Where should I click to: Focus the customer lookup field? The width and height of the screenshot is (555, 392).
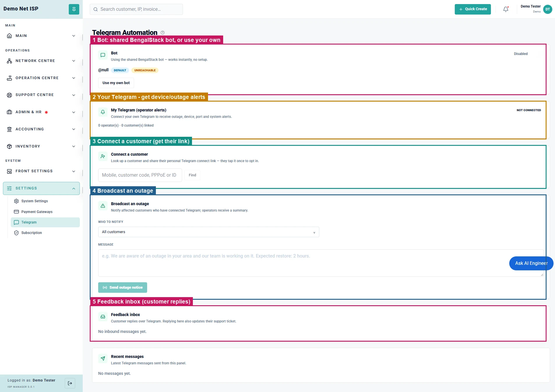[140, 175]
